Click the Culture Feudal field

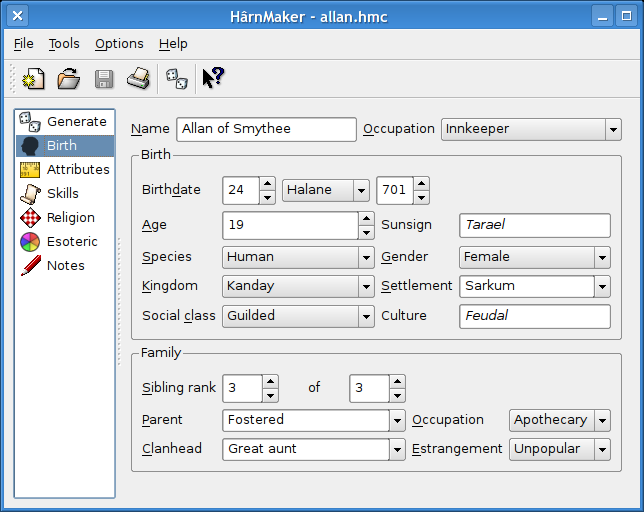coord(535,317)
